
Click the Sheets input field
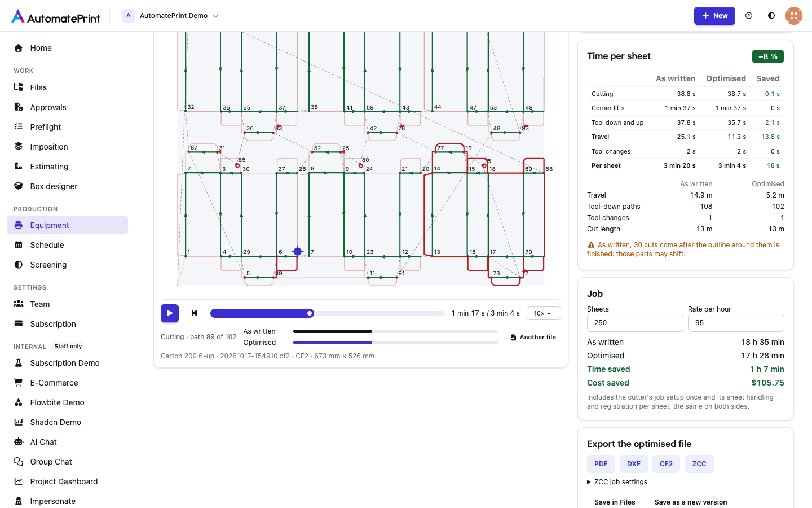point(635,323)
